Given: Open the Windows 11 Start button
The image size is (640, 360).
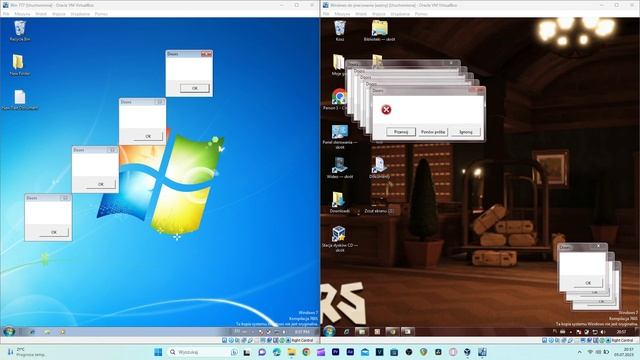Looking at the screenshot, I should pos(158,352).
